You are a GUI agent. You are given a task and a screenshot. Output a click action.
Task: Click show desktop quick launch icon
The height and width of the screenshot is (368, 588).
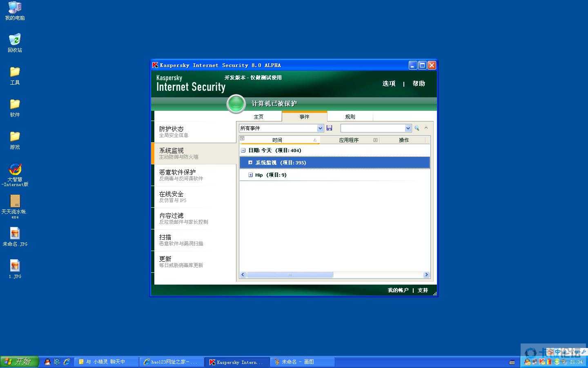click(x=57, y=362)
